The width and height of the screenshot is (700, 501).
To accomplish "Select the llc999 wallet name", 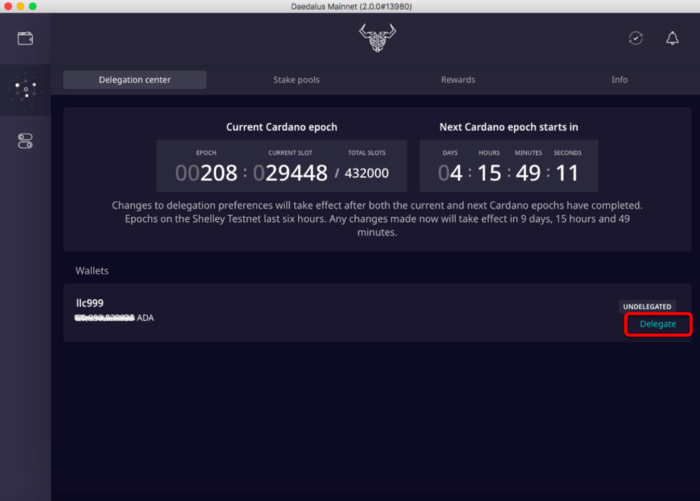I will click(x=90, y=303).
